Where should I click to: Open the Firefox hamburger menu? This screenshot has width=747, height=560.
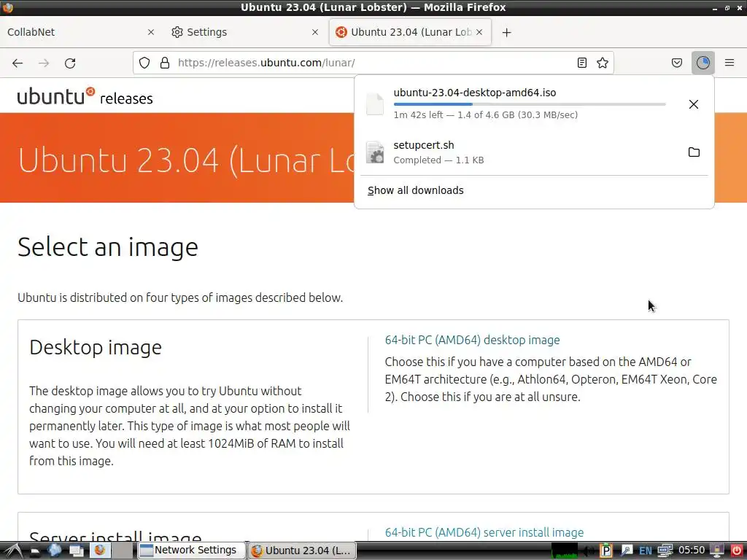(x=729, y=63)
